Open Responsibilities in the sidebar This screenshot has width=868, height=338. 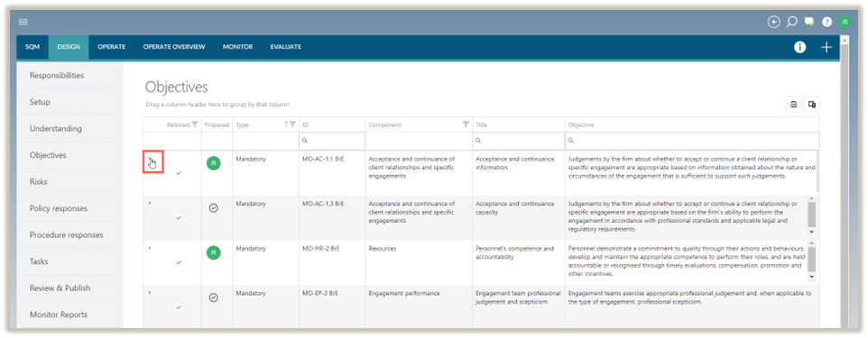[57, 75]
